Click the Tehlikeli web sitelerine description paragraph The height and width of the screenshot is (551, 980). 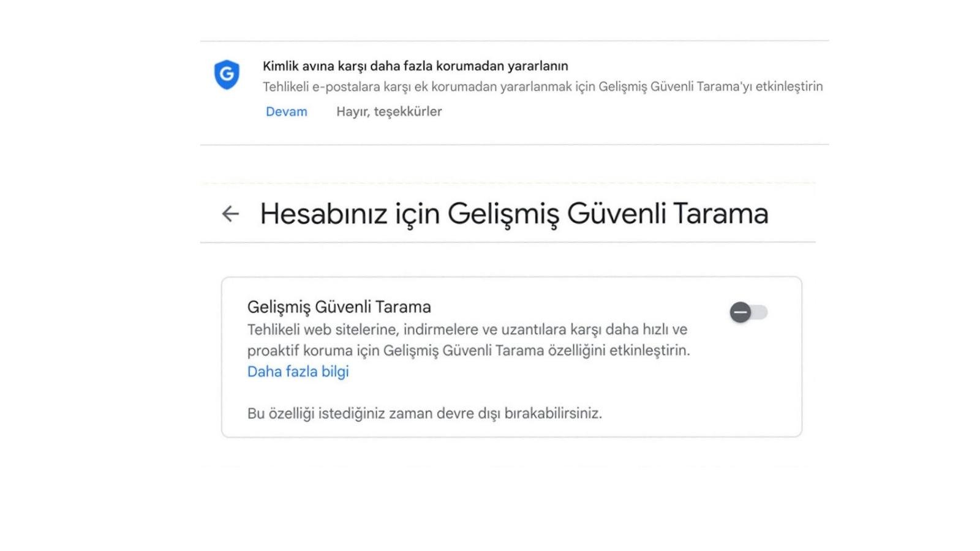pyautogui.click(x=469, y=340)
